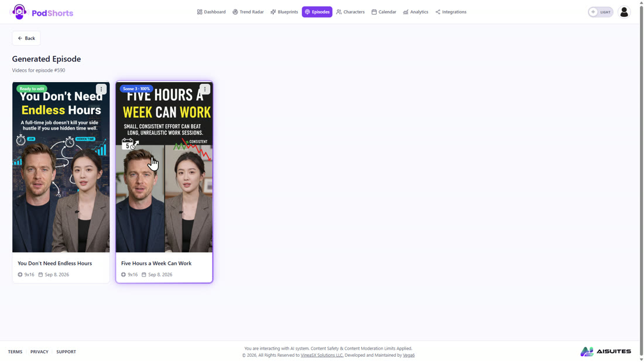Viewport: 644px width, 362px height.
Task: Open the Calendar page
Action: pos(384,12)
